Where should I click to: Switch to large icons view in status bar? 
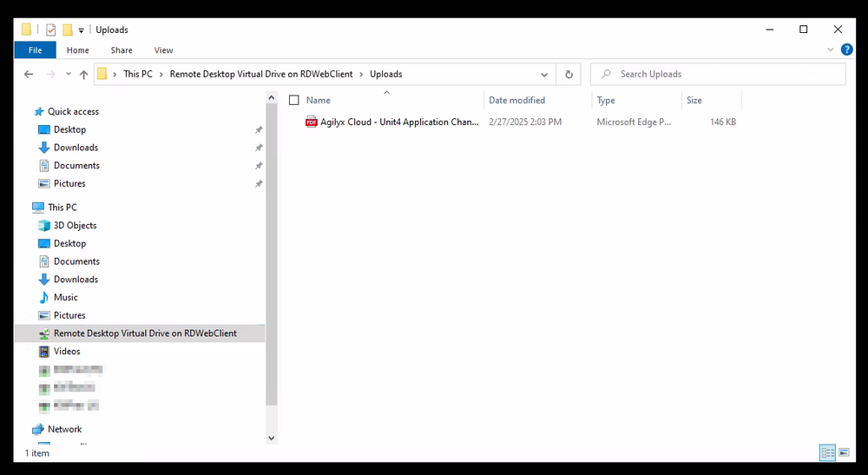844,452
